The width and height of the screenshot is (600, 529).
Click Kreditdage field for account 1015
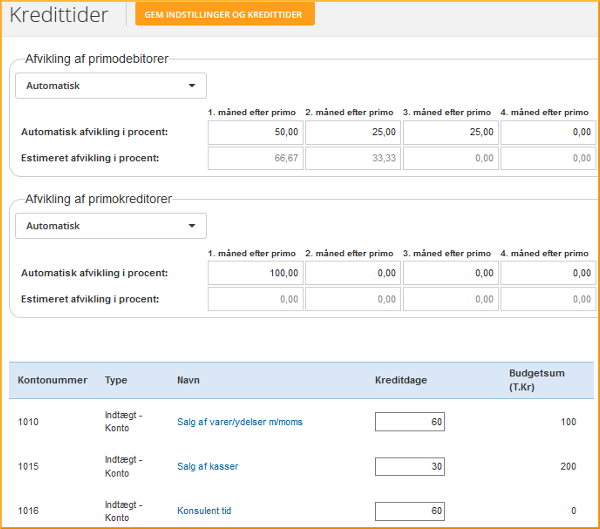pyautogui.click(x=409, y=467)
